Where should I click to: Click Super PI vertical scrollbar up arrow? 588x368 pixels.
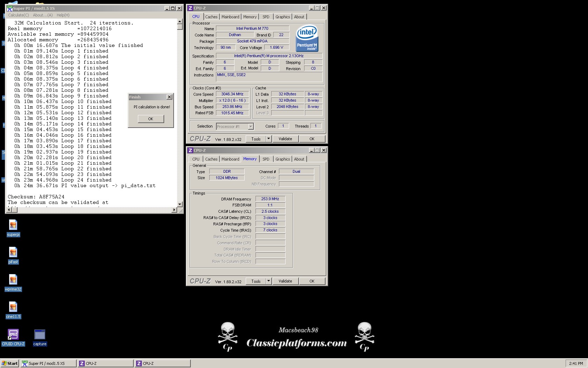coord(180,22)
